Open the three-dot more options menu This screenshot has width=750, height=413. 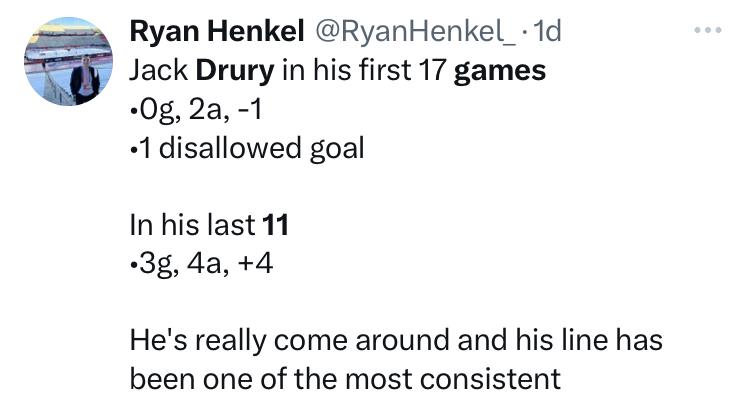coord(708,30)
